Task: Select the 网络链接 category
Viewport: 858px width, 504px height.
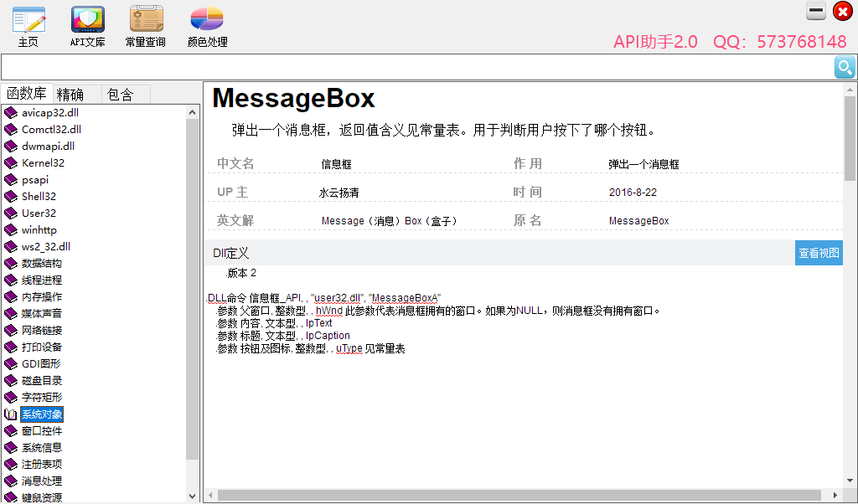Action: [42, 331]
